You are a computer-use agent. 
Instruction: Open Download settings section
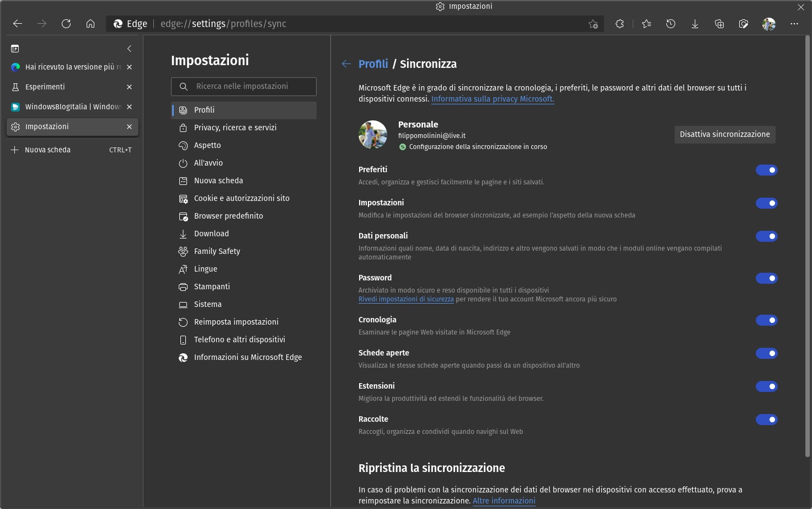click(244, 234)
